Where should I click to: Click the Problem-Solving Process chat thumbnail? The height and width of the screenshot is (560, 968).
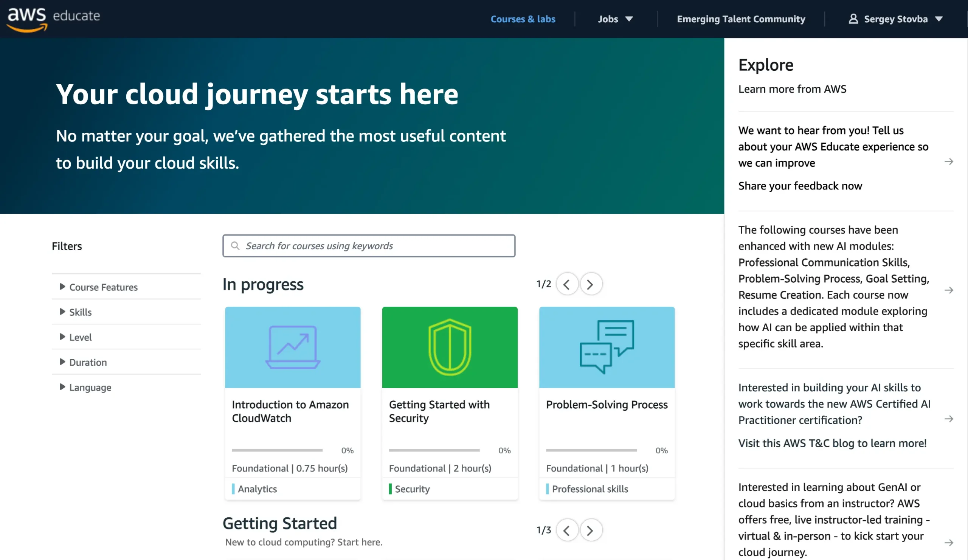tap(607, 347)
